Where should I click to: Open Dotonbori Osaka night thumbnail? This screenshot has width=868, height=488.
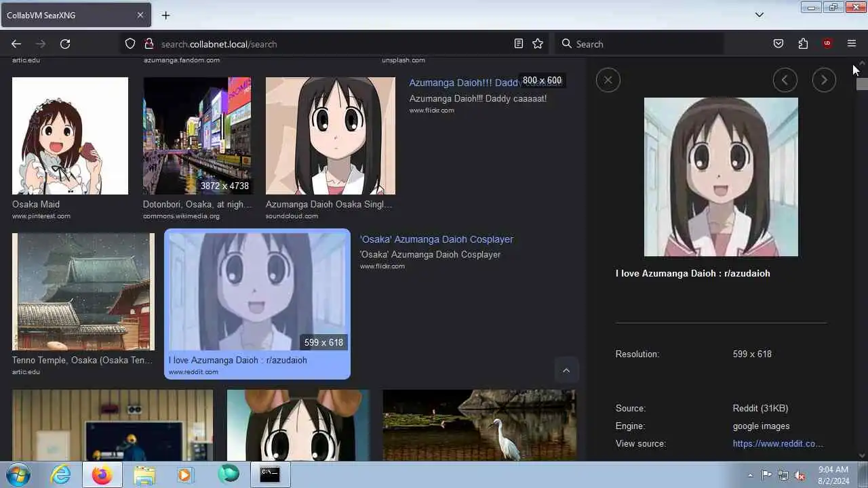click(197, 136)
